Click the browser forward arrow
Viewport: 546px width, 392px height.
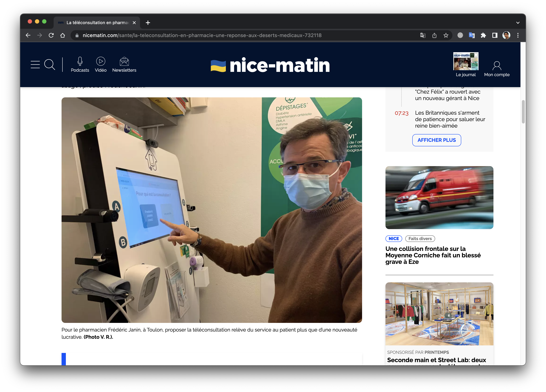tap(40, 35)
